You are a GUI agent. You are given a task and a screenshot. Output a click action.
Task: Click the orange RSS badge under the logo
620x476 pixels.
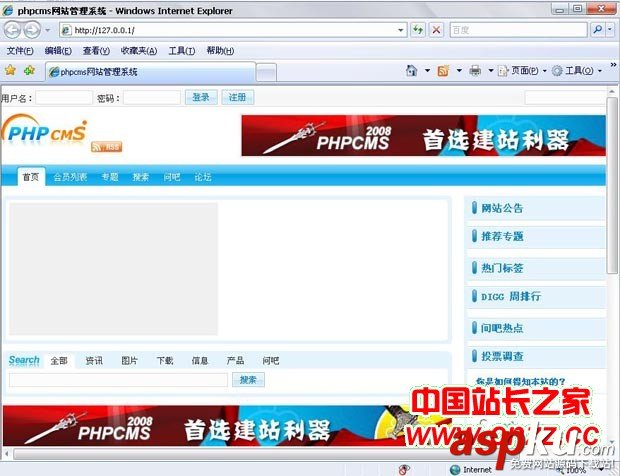pos(106,147)
